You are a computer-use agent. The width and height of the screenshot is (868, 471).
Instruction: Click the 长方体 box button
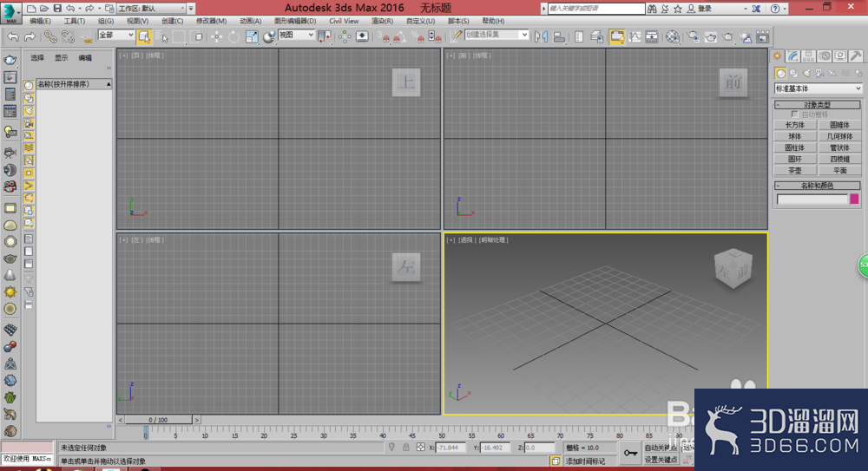tap(795, 125)
